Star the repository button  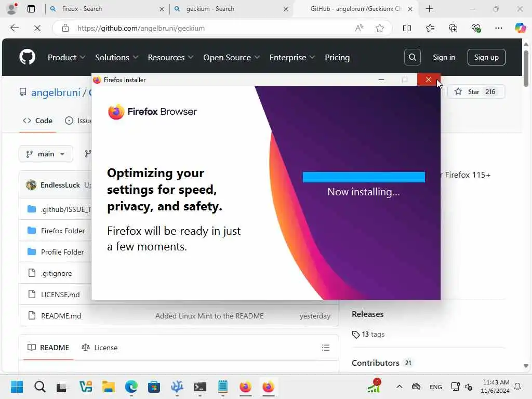pos(476,91)
